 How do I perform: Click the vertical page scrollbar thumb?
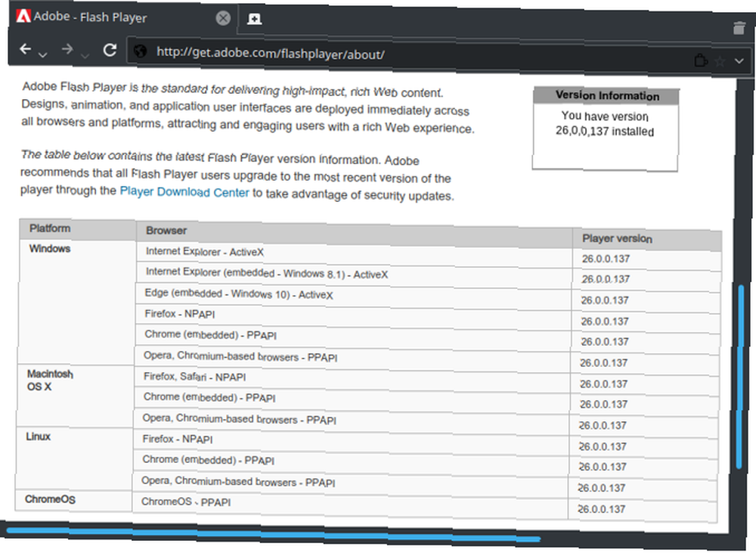click(x=739, y=377)
